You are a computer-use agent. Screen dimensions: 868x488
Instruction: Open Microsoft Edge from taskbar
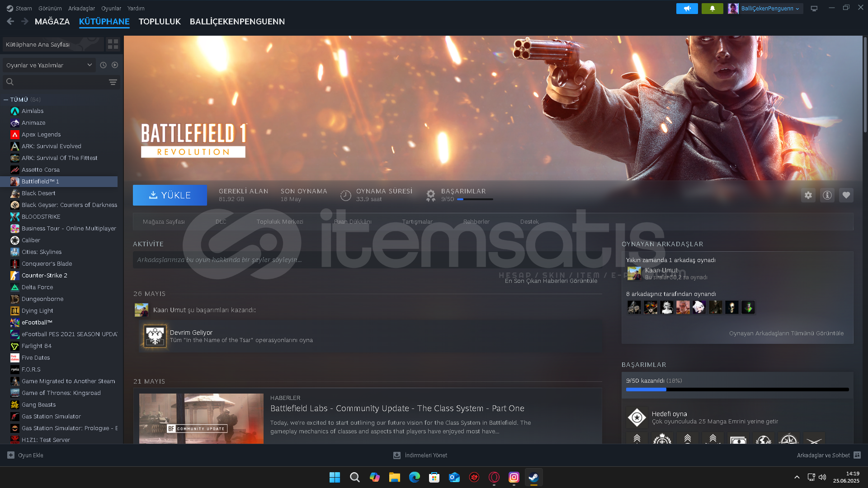pos(414,477)
